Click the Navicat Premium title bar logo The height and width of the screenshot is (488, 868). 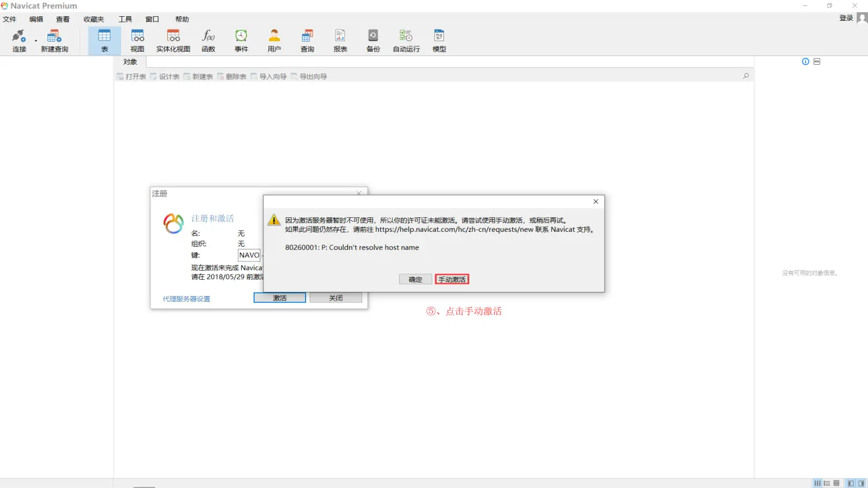tap(5, 6)
